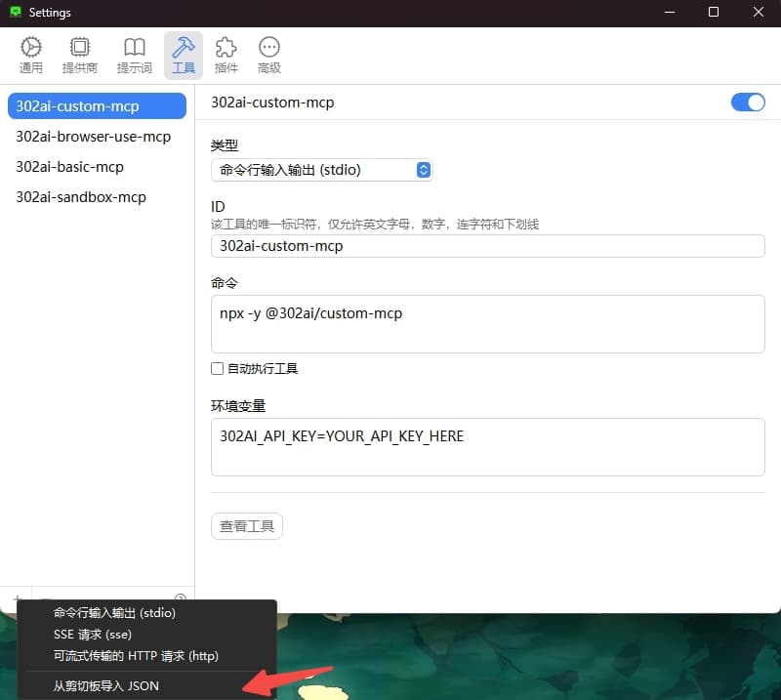This screenshot has width=781, height=700.
Task: Choose 命令行输入输出 (stdio) menu entry
Action: [147, 613]
